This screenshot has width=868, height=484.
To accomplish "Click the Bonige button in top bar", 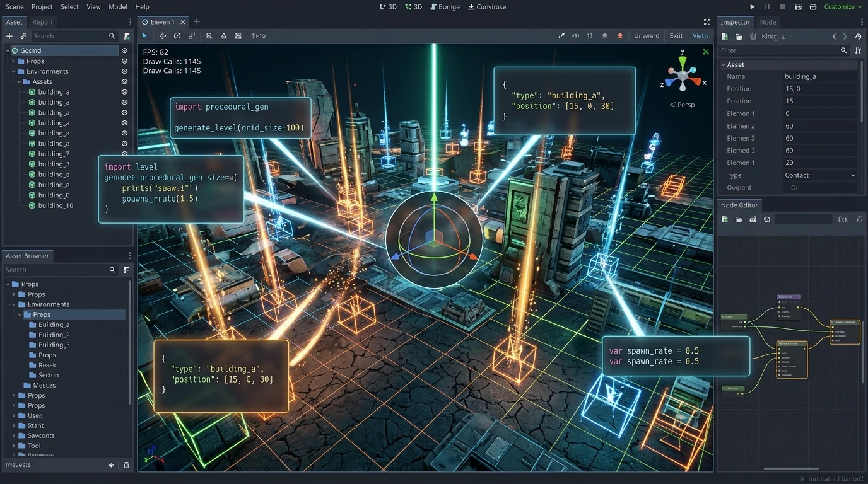I will tap(445, 7).
